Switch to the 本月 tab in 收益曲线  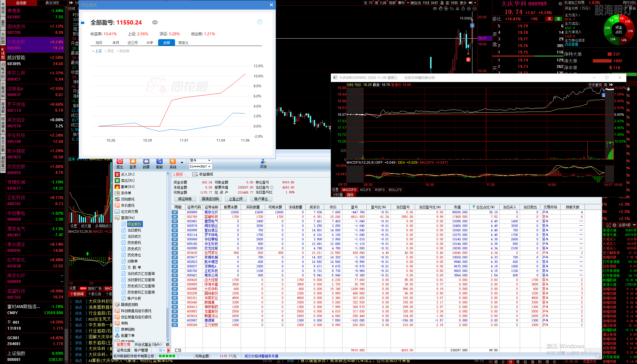coord(116,43)
